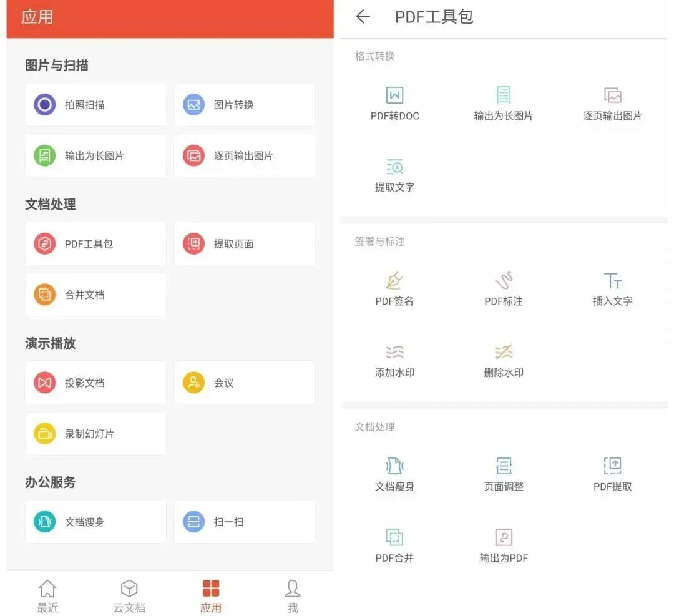Select 文档瘦身 icon in PDF工具包
The image size is (674, 616).
coord(394,466)
